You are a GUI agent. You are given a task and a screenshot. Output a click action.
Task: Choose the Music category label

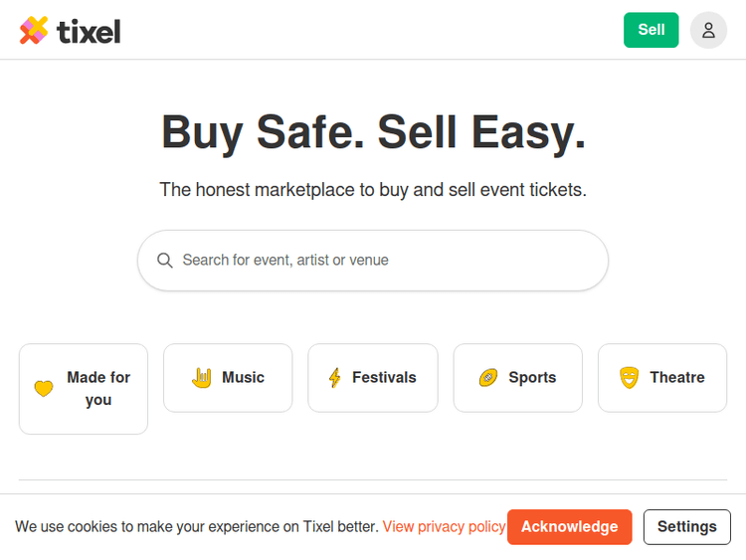coord(243,378)
